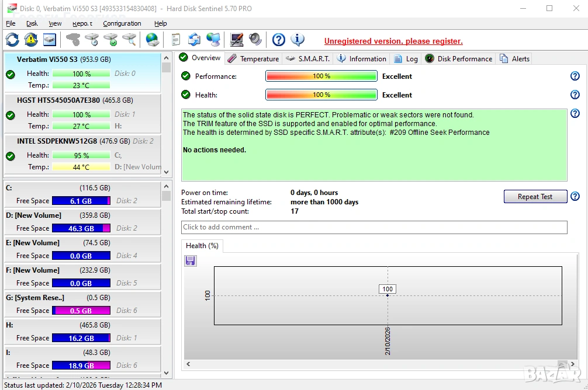The image size is (588, 390).
Task: Open the report document toolbar icon
Action: 175,40
